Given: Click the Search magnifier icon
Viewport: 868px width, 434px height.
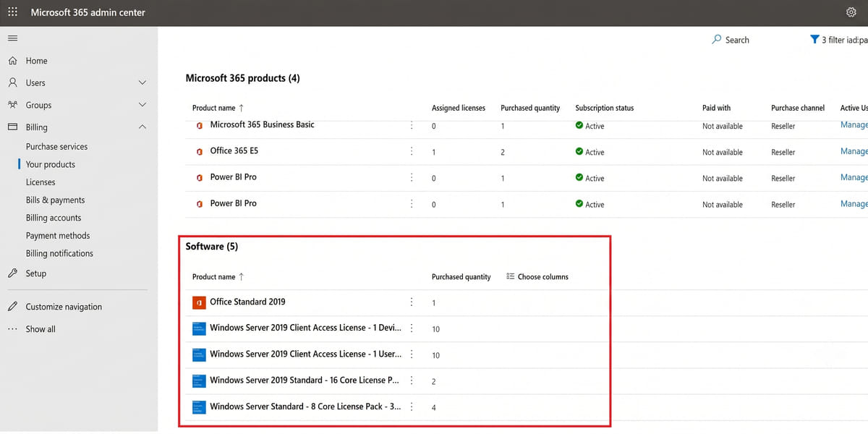Looking at the screenshot, I should (717, 40).
